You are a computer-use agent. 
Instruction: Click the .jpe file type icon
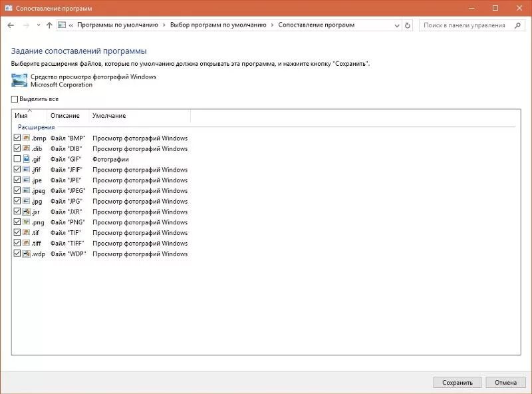[x=27, y=180]
